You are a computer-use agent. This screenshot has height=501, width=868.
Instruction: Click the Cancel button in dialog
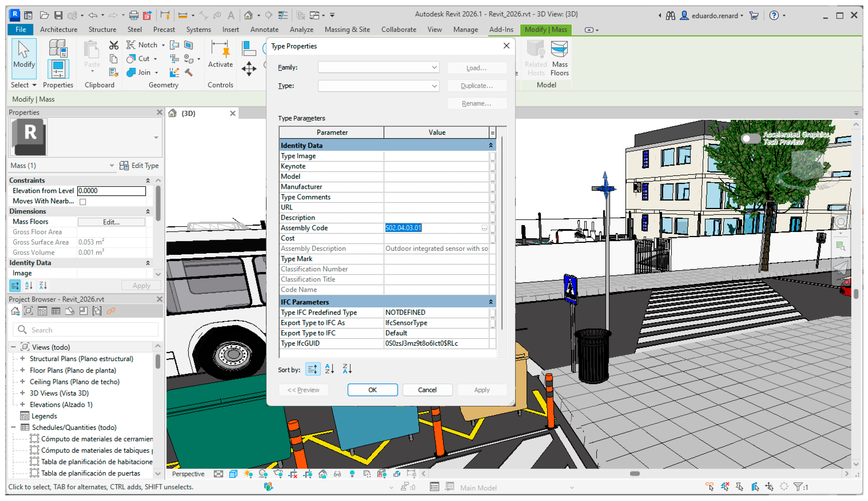click(427, 390)
